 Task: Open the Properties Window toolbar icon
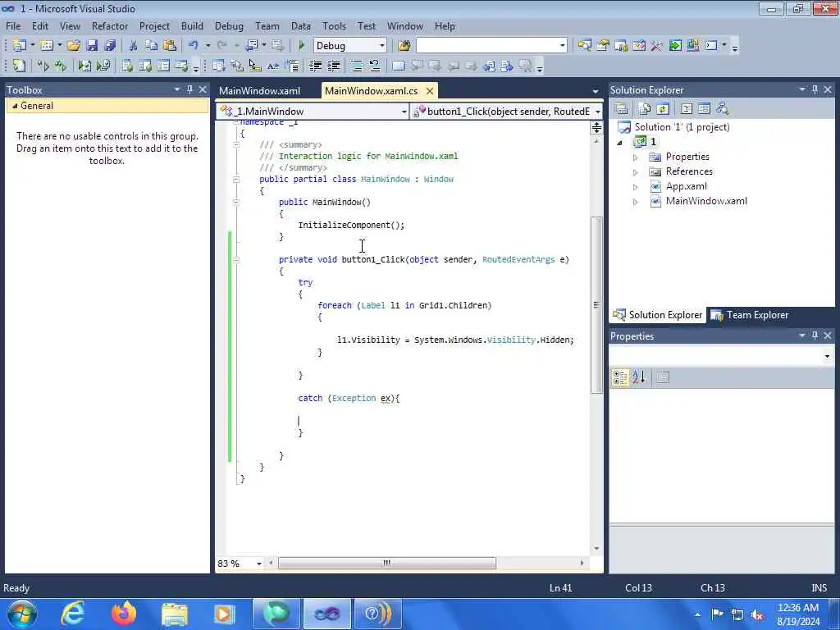coord(603,46)
